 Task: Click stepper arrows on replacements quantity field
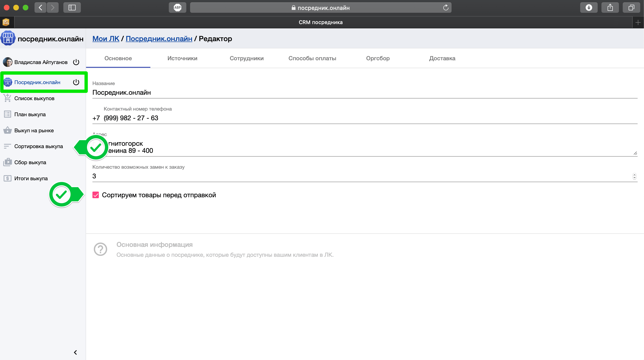[x=634, y=176]
